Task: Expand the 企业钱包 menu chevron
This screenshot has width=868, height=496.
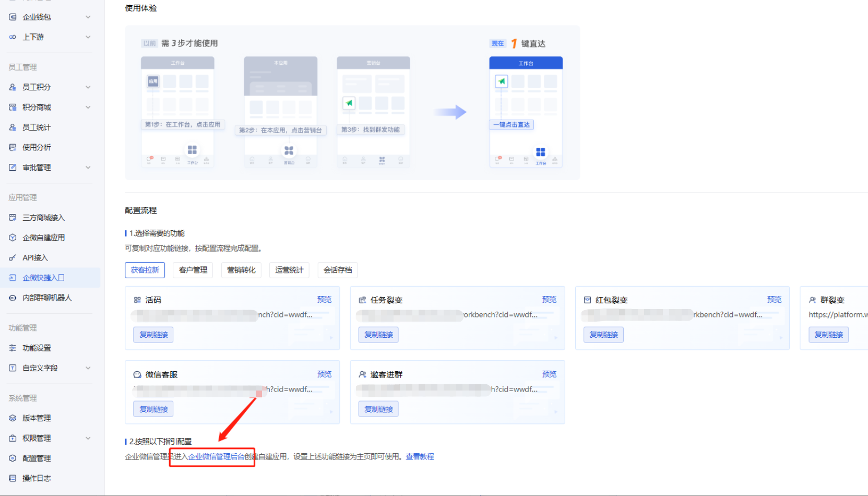Action: tap(88, 17)
